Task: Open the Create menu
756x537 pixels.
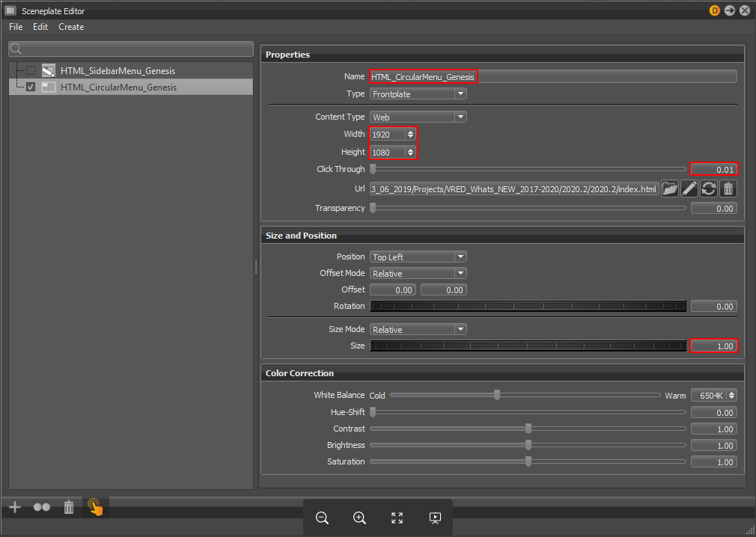Action: point(71,27)
